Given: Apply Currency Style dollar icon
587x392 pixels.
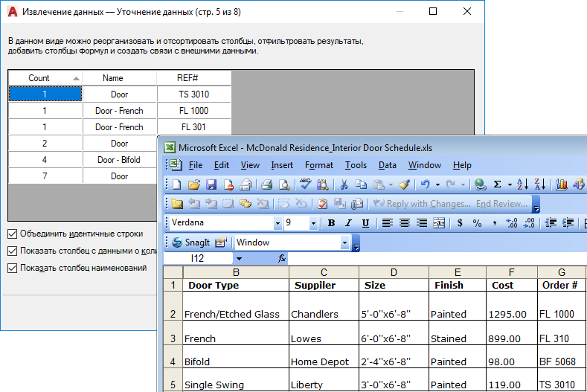Looking at the screenshot, I should click(x=460, y=223).
